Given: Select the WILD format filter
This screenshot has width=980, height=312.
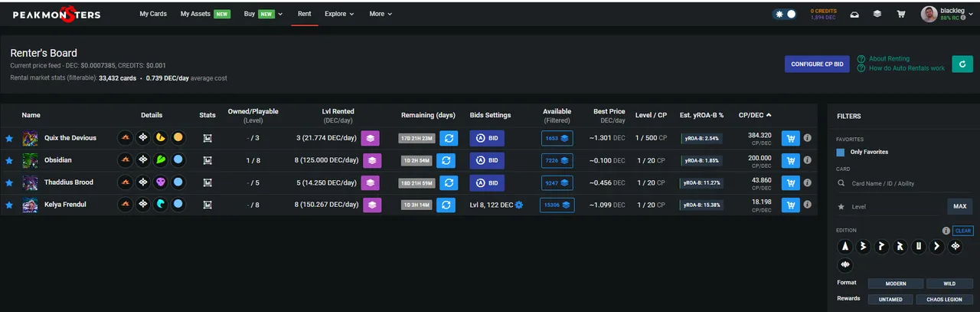Looking at the screenshot, I should (x=949, y=284).
